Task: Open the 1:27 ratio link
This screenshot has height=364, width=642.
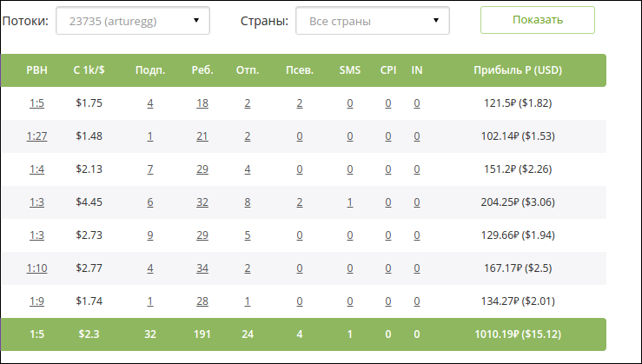Action: pos(36,136)
